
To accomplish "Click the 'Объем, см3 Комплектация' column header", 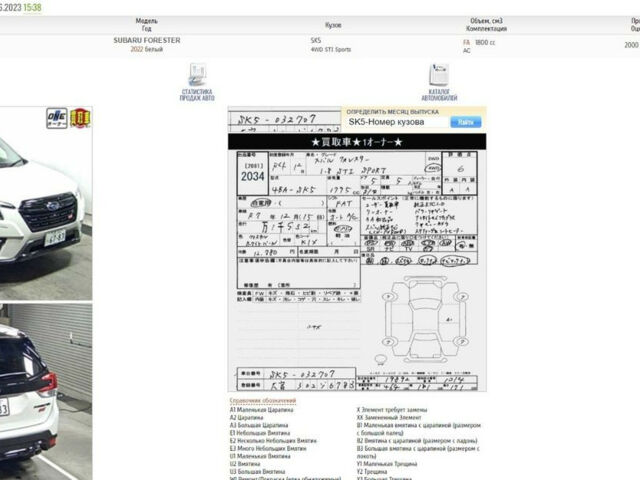I will point(487,25).
